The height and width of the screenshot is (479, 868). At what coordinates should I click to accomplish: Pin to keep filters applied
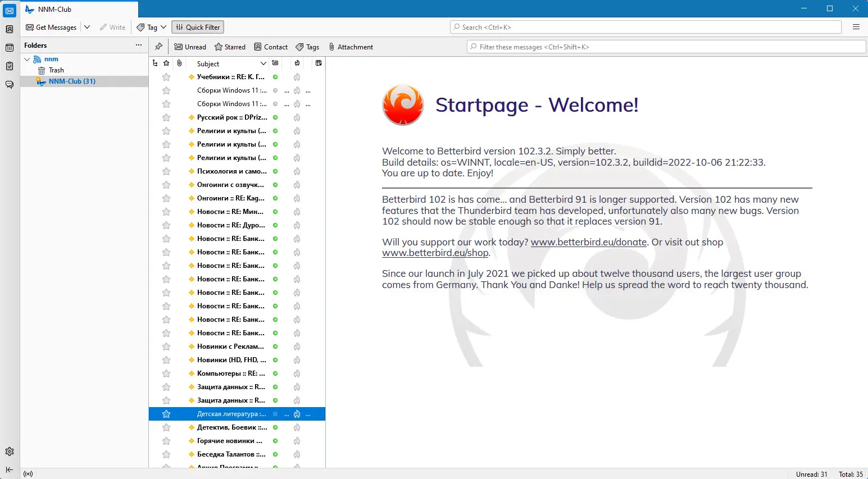[159, 47]
